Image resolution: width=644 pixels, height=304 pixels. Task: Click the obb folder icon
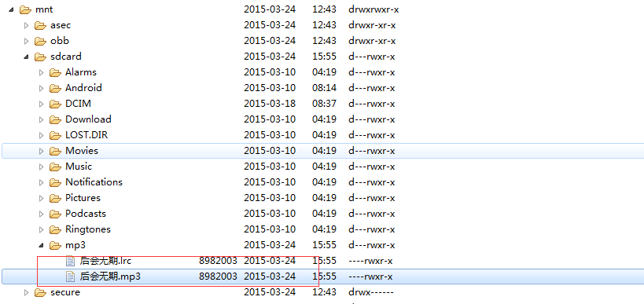(40, 41)
